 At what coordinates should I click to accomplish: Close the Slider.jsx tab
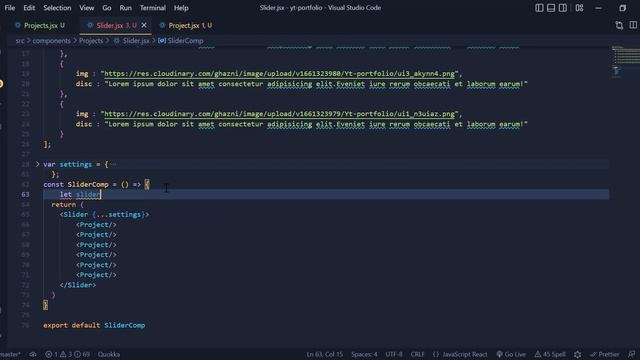click(144, 25)
